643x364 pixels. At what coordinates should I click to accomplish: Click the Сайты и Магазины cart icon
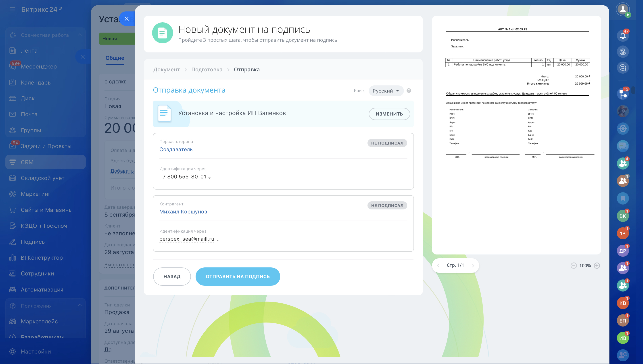coord(13,210)
